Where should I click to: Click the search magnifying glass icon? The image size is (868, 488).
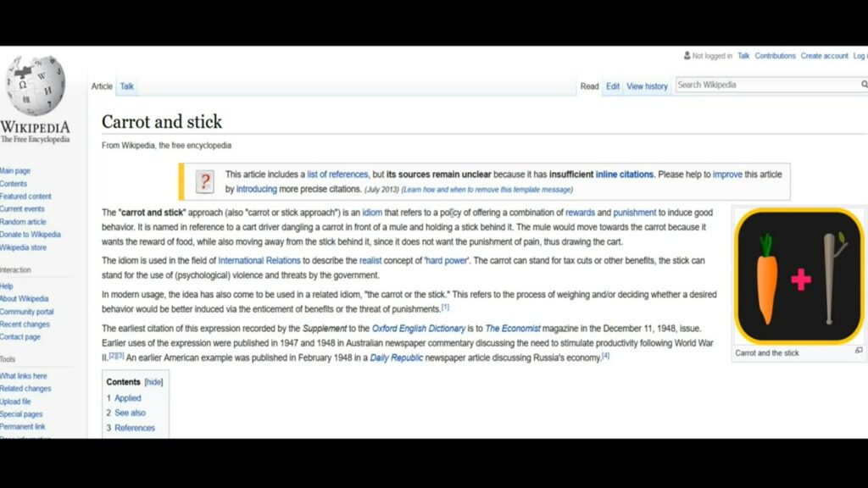pyautogui.click(x=864, y=85)
